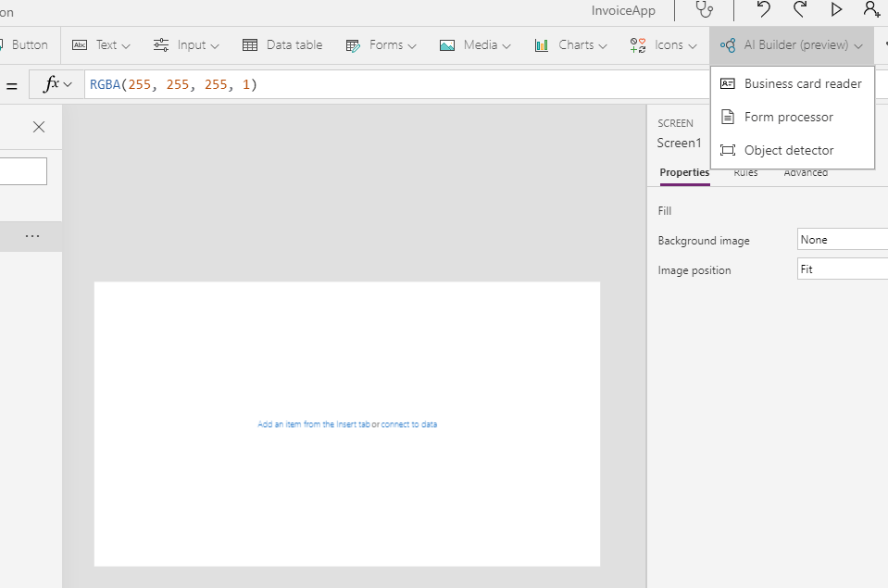Click the 'Add an item from the Insert tab' link
Viewport: 888px width, 588px height.
pos(314,424)
